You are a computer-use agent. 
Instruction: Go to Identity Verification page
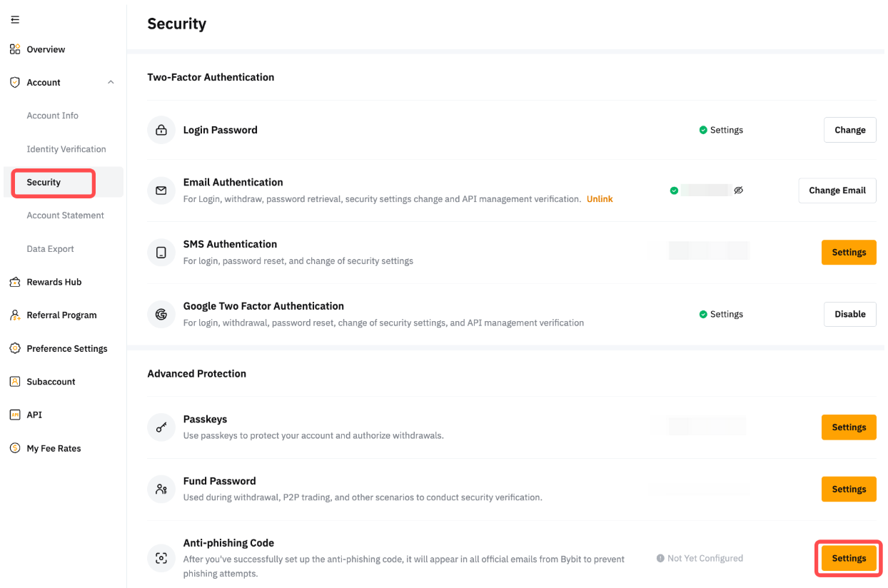click(66, 149)
